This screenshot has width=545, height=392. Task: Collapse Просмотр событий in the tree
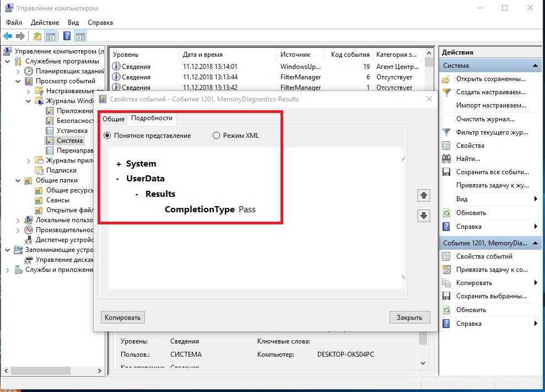[x=18, y=81]
